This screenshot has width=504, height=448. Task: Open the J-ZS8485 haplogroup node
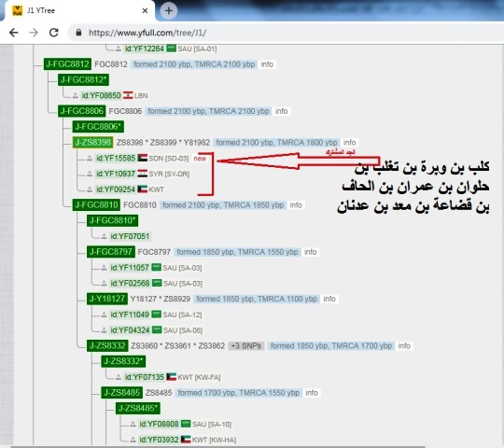click(121, 393)
